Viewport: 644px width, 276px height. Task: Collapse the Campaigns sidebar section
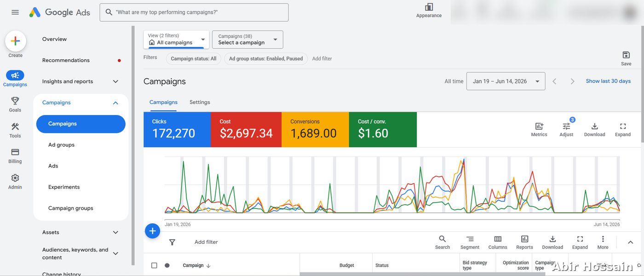click(115, 103)
